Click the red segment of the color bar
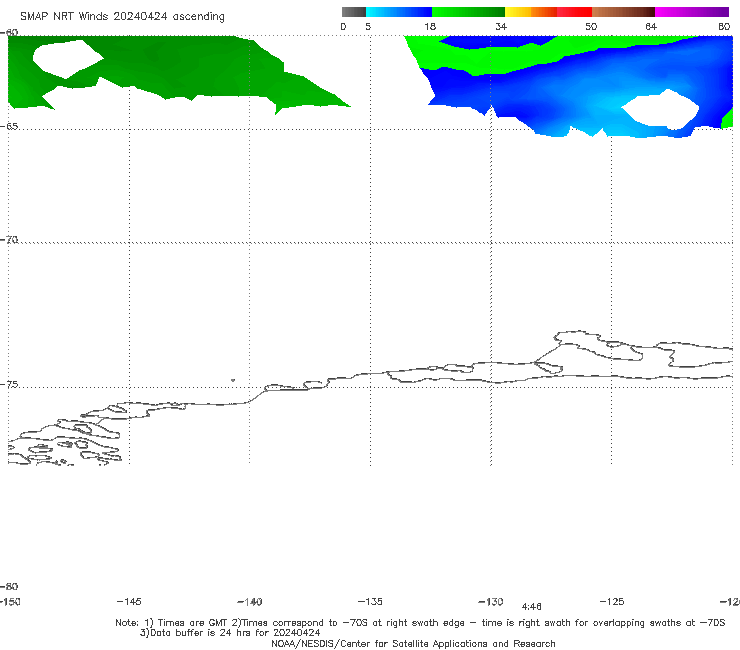 (x=574, y=12)
